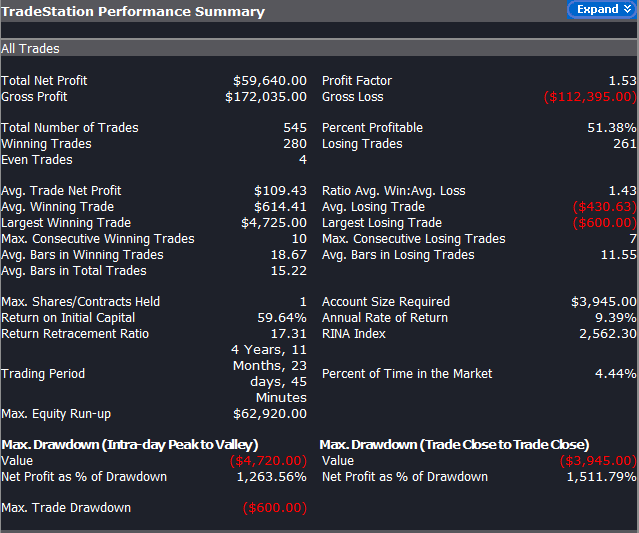Select Winning Trades count 280
The width and height of the screenshot is (639, 533).
pyautogui.click(x=295, y=143)
